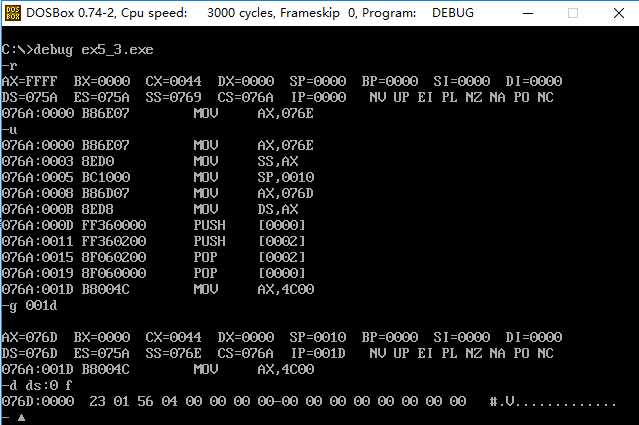Click the '076D:0000' memory dump address
This screenshot has width=639, height=425.
[x=37, y=401]
